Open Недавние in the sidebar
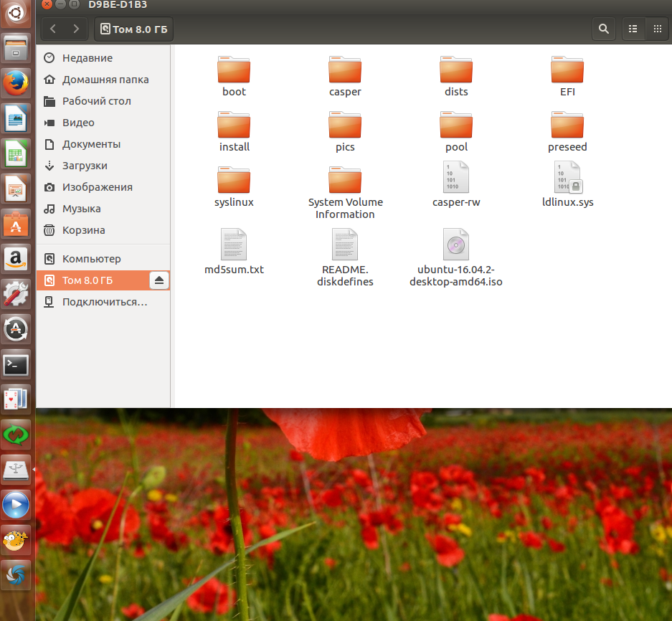Viewport: 672px width, 621px height. pyautogui.click(x=87, y=58)
